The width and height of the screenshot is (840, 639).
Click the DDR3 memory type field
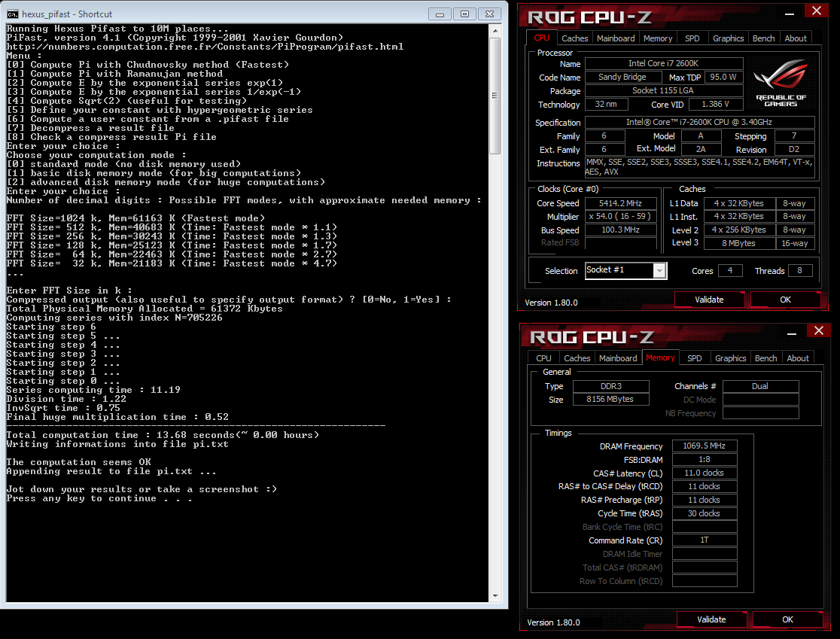coord(610,385)
